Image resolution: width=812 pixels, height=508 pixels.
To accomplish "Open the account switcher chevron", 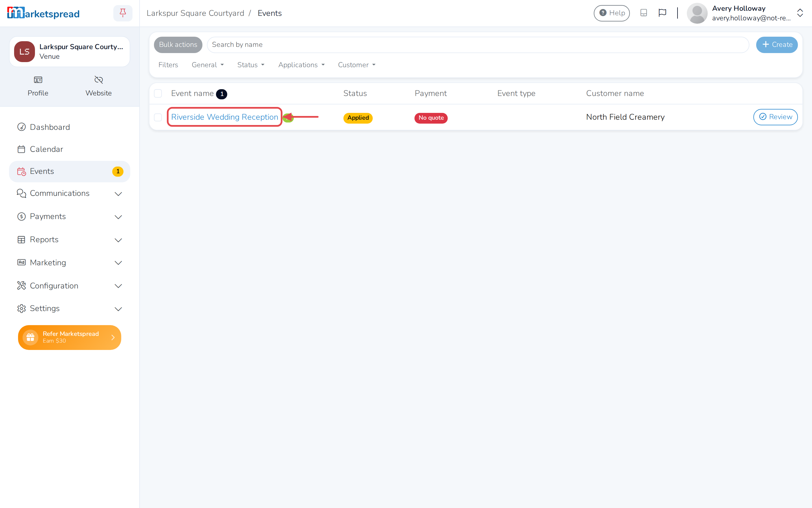I will point(800,13).
